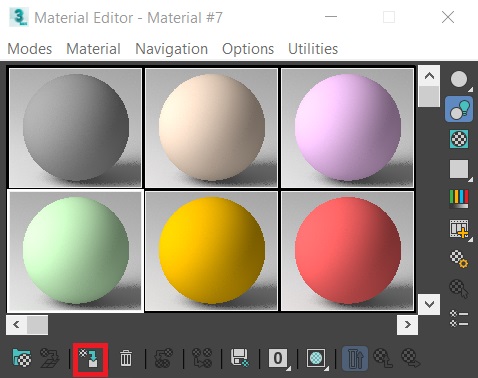Image resolution: width=478 pixels, height=378 pixels.
Task: Click Make Preview filmstrip icon
Action: click(459, 229)
